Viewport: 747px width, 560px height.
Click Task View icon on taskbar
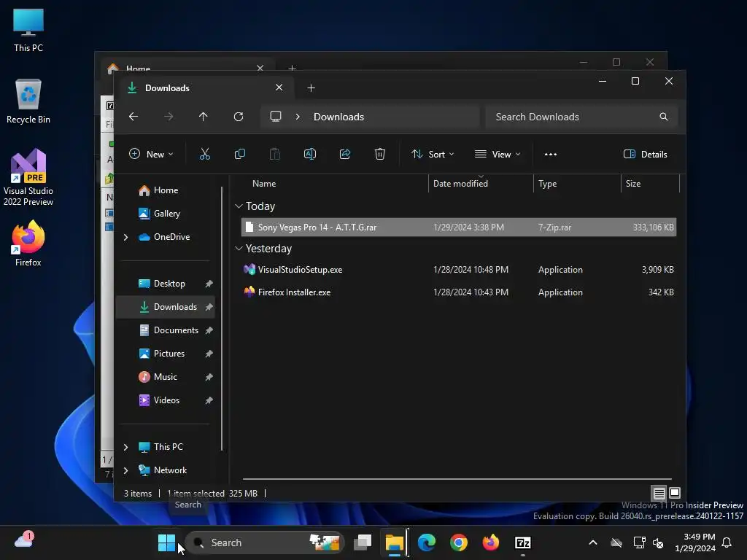pyautogui.click(x=363, y=542)
